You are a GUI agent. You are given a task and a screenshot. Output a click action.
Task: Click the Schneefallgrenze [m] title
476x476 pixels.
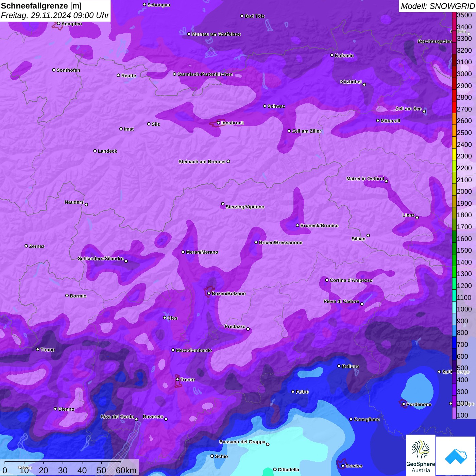coord(41,6)
